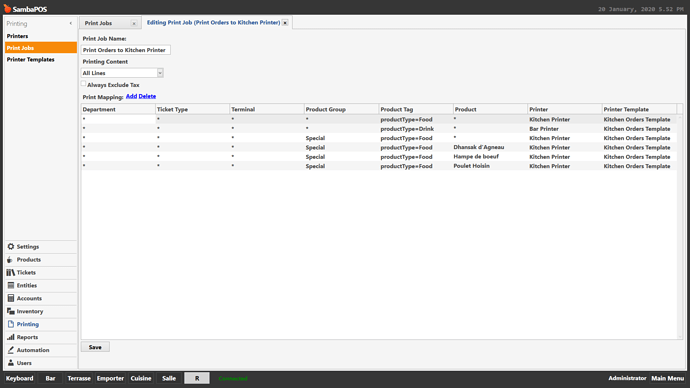Click the Printer column header
The image size is (690, 388).
pyautogui.click(x=565, y=109)
